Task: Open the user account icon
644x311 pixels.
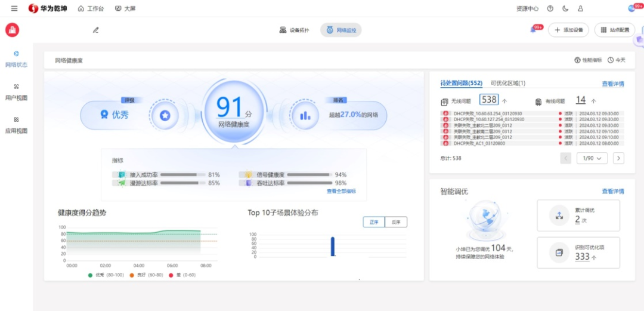Action: coord(581,8)
